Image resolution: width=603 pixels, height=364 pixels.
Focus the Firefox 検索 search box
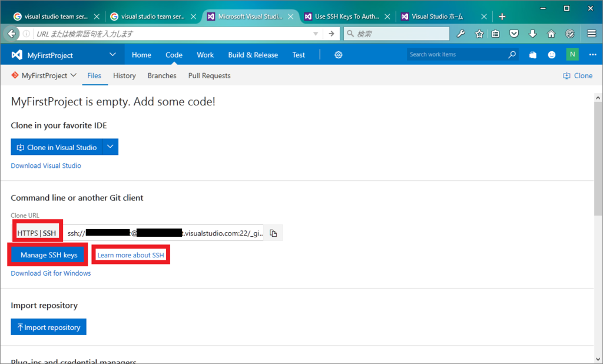[x=396, y=34]
